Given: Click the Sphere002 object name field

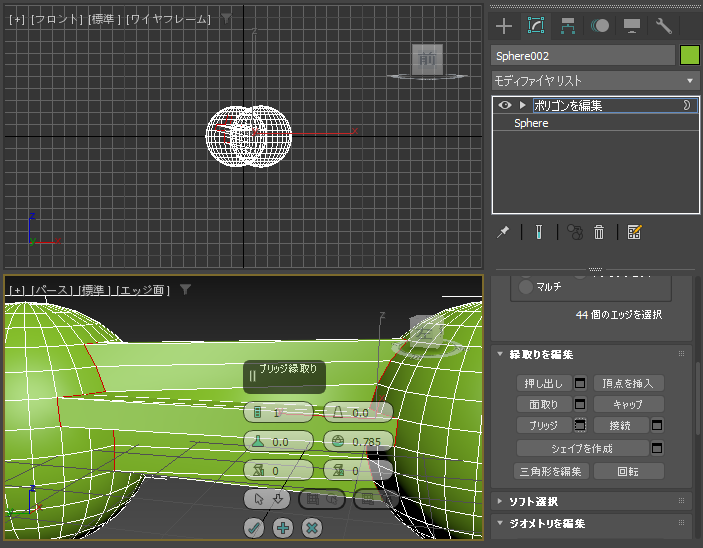Looking at the screenshot, I should pyautogui.click(x=583, y=56).
